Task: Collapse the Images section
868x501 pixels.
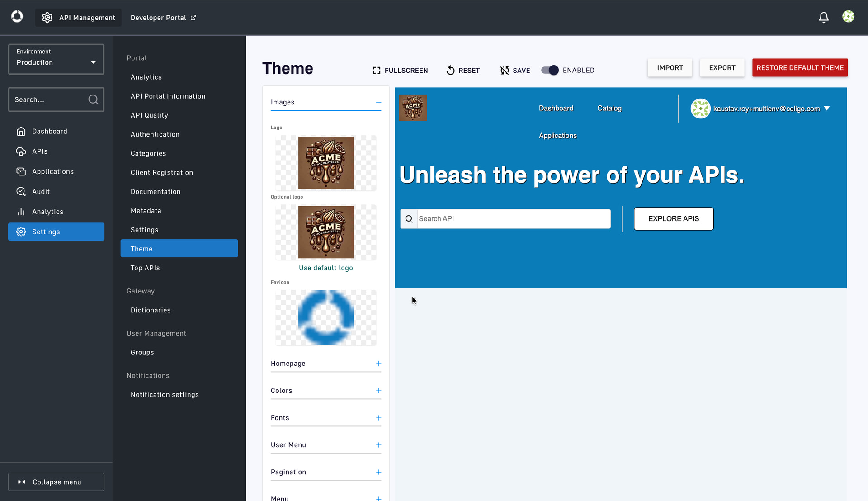Action: [x=378, y=103]
